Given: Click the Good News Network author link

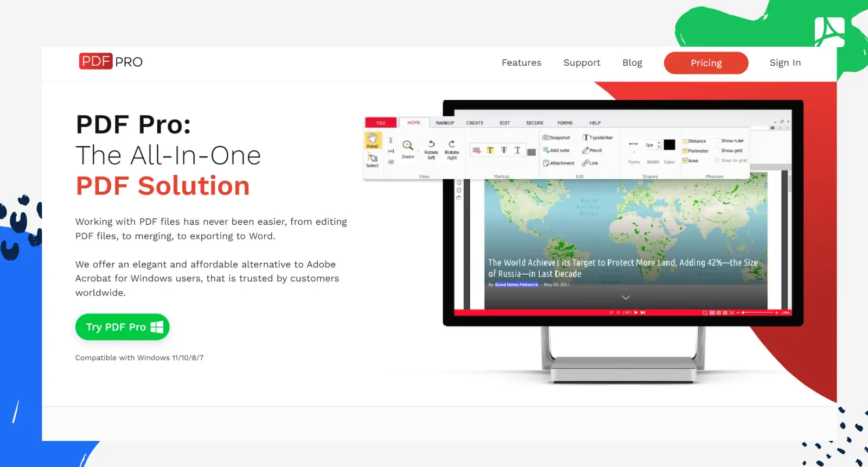Looking at the screenshot, I should [x=516, y=285].
